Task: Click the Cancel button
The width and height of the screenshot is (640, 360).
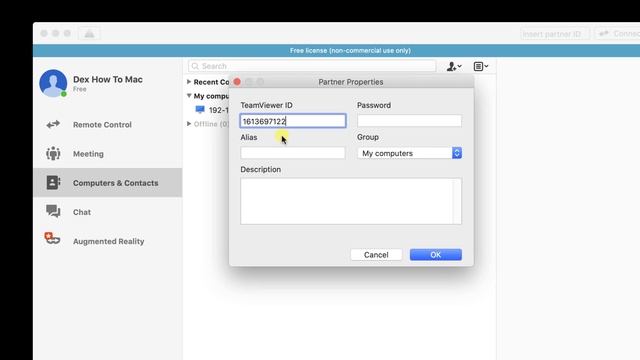Action: [x=376, y=255]
